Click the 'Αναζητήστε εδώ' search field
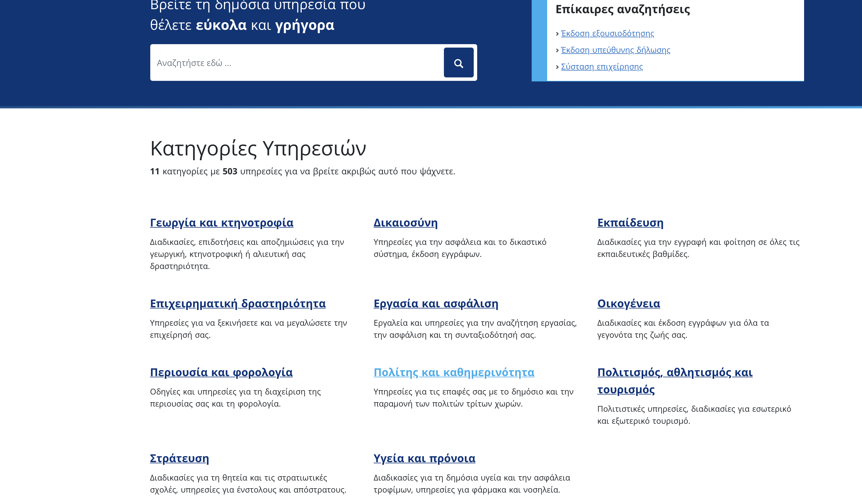 pyautogui.click(x=296, y=62)
